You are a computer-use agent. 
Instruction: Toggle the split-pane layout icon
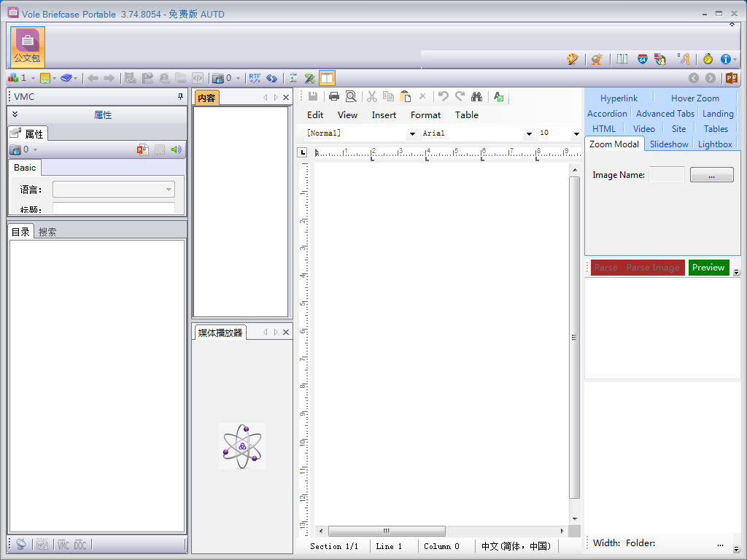pyautogui.click(x=327, y=78)
